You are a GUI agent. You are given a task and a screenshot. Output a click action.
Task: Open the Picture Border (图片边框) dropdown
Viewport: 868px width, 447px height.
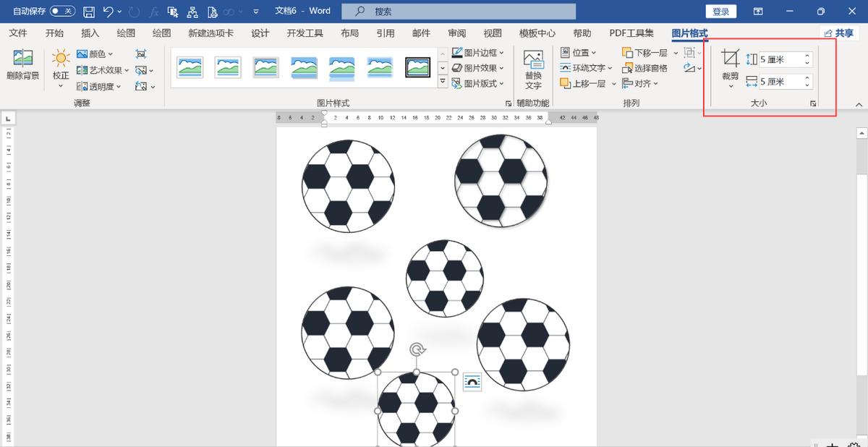[478, 53]
